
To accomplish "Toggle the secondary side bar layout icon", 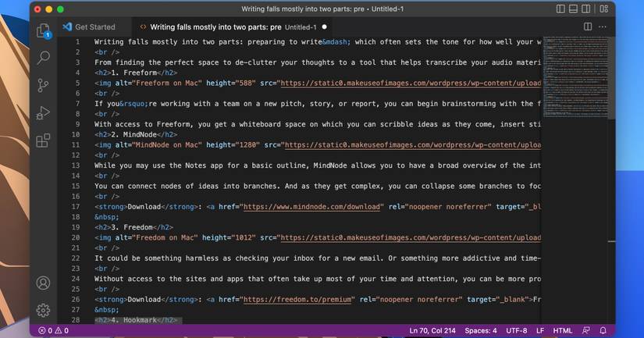I will 585,9.
